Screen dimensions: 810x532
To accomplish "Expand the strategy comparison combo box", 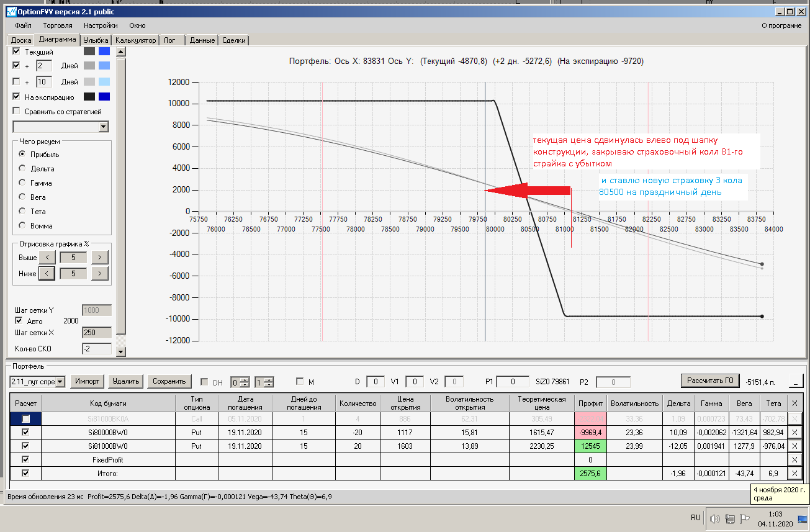I will click(103, 127).
